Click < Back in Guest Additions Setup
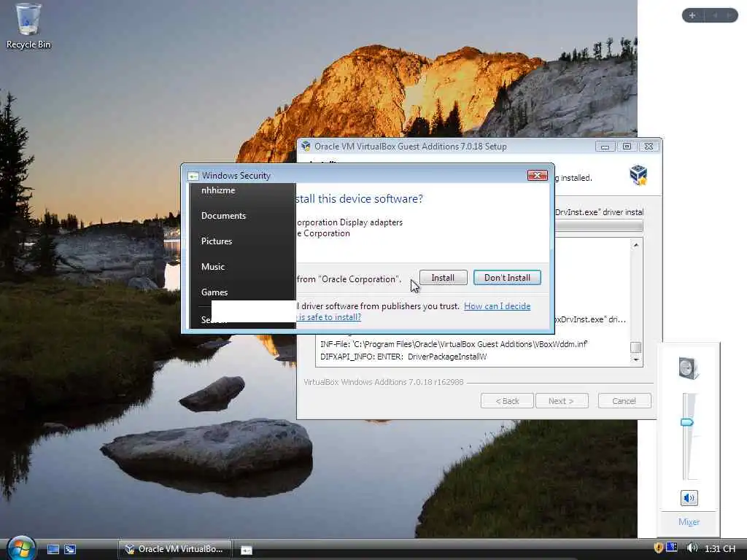The width and height of the screenshot is (747, 560). 508,401
